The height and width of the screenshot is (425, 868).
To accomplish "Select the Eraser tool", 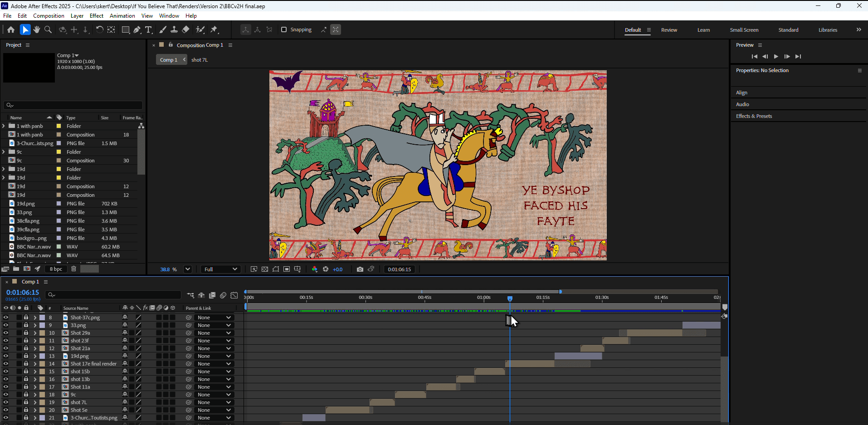I will [185, 29].
